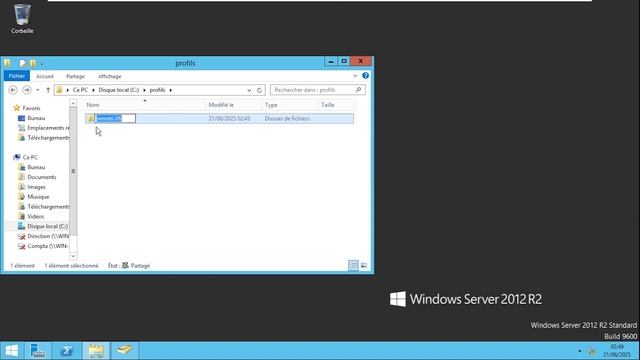The height and width of the screenshot is (360, 640).
Task: Select Bureau under Favoris
Action: click(36, 118)
